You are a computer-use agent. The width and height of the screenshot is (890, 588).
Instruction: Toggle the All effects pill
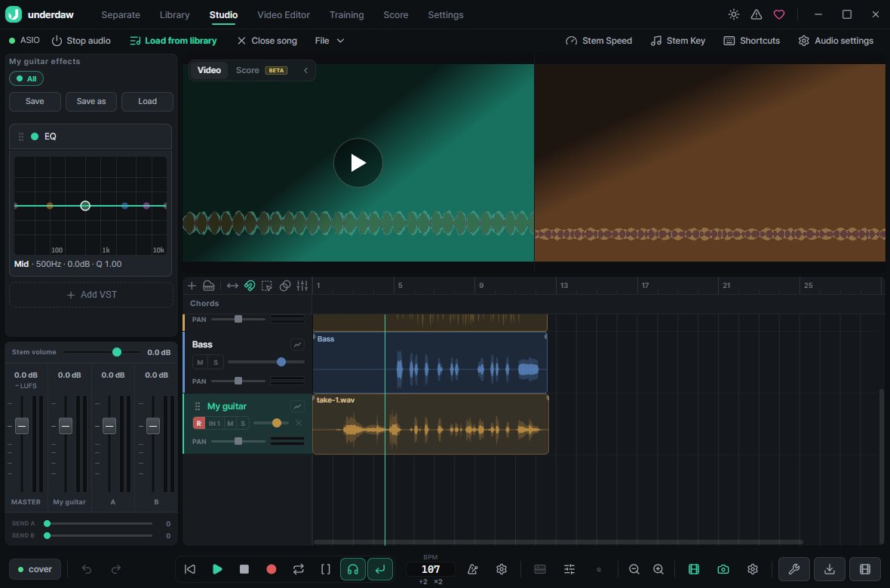26,78
